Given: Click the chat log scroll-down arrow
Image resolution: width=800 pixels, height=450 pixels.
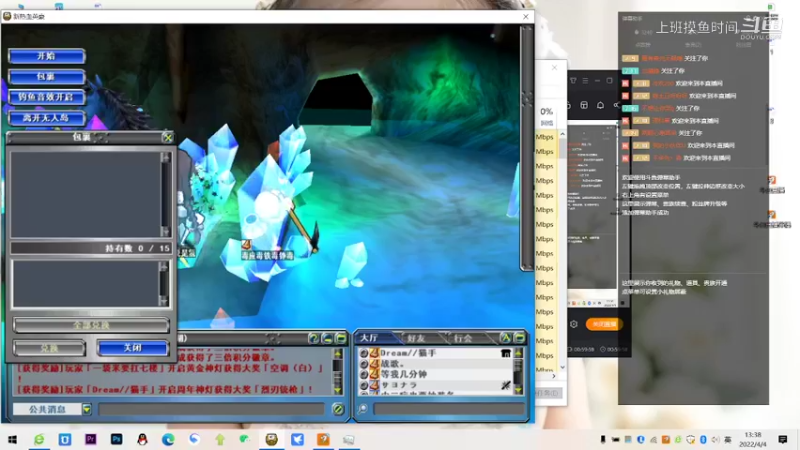Looking at the screenshot, I should 337,390.
